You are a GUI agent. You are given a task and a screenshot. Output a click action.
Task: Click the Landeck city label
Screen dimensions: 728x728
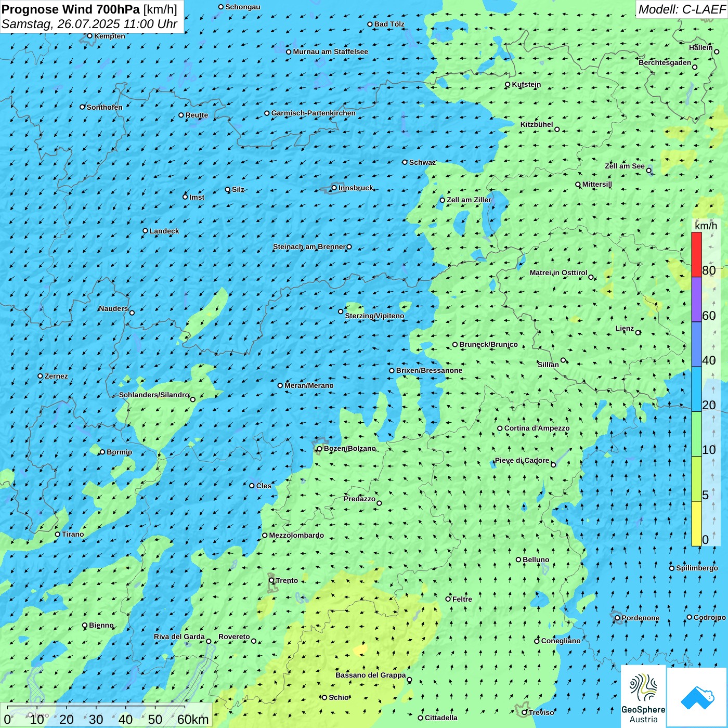(164, 231)
